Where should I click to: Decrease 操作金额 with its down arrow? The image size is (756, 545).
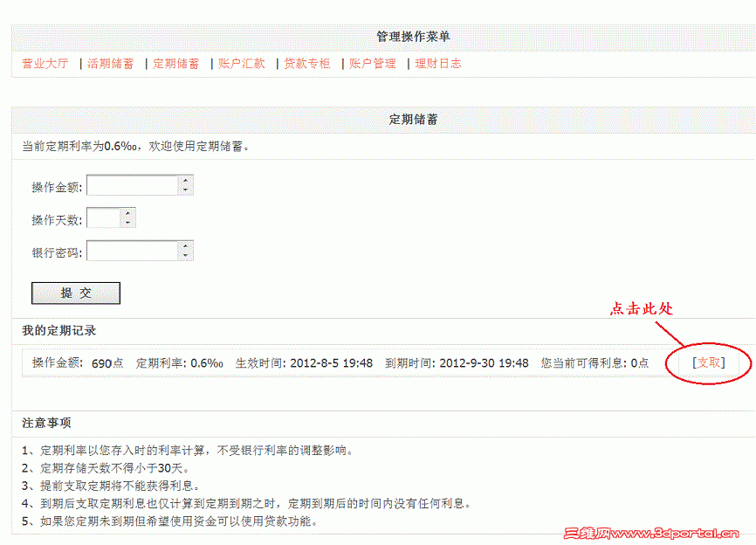click(x=187, y=190)
